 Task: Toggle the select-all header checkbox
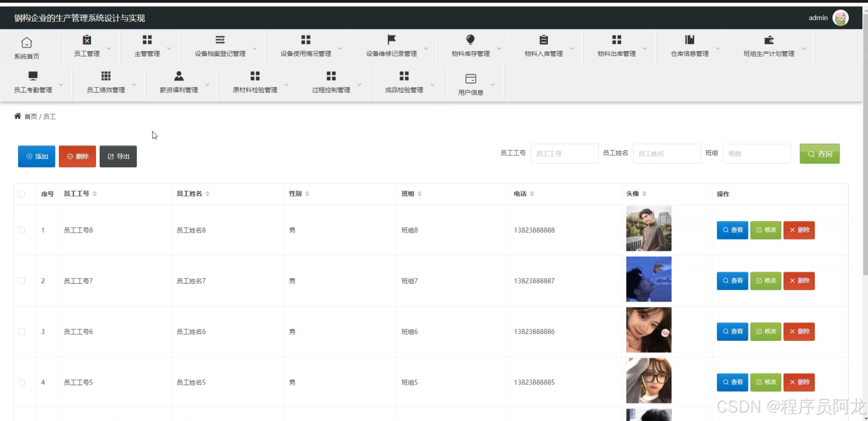click(x=22, y=194)
